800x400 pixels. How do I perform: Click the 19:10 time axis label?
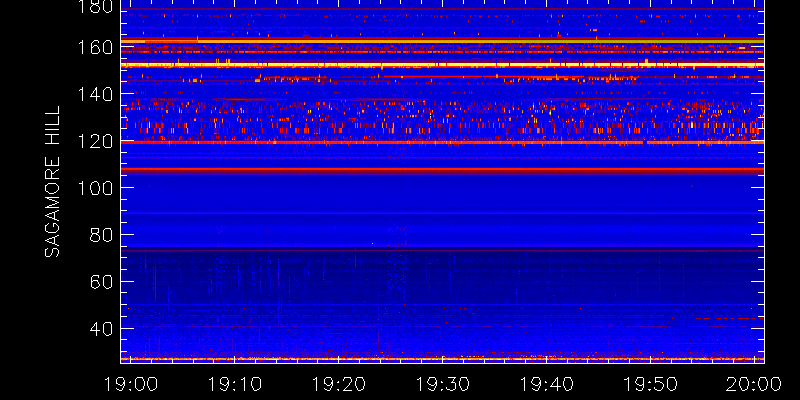(x=234, y=384)
